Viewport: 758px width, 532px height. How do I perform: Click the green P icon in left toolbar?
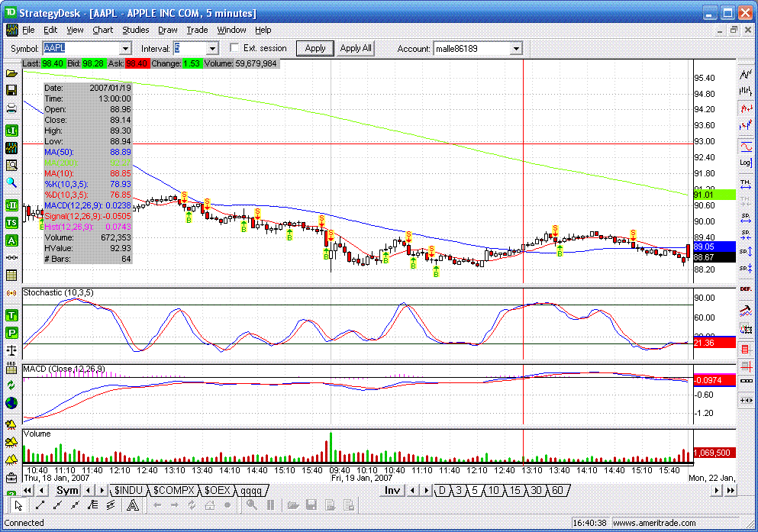pos(11,333)
